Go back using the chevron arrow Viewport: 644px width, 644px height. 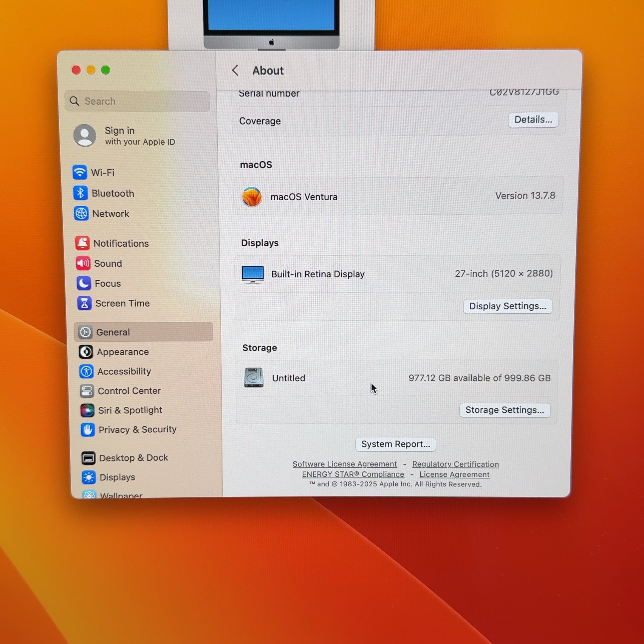[x=235, y=70]
